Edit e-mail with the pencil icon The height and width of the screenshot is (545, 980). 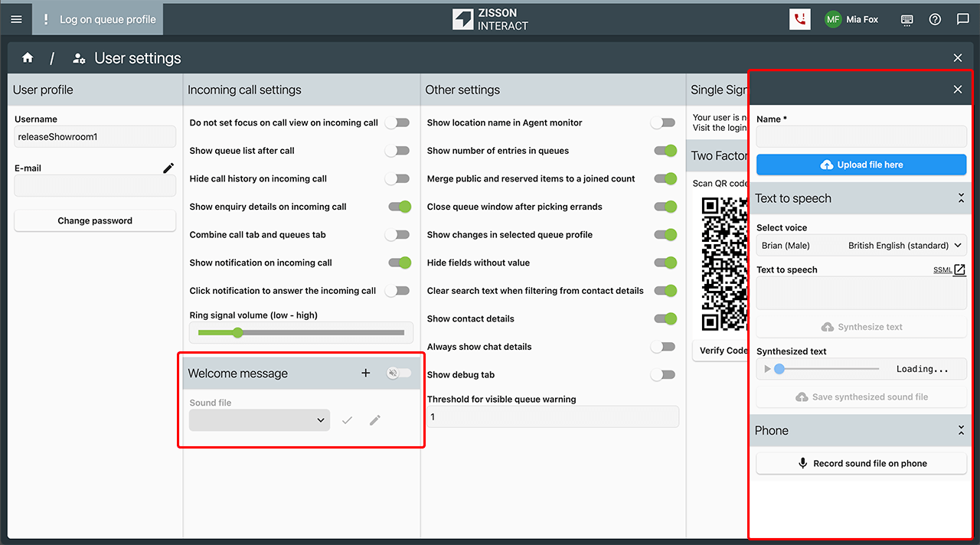tap(168, 168)
